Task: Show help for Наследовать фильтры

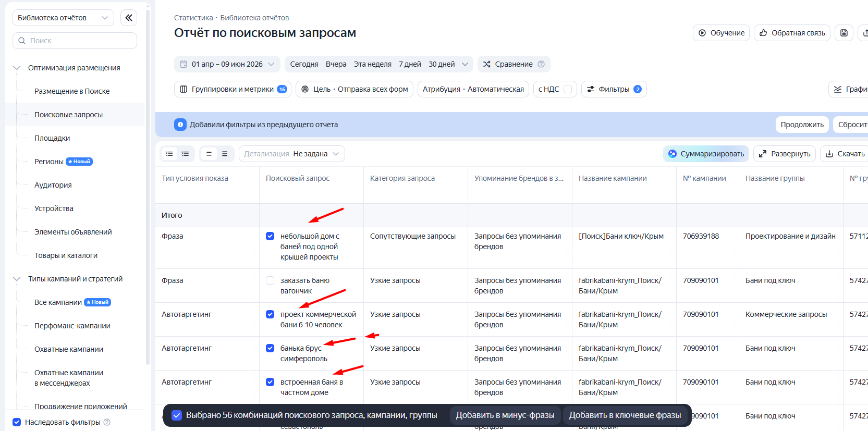Action: (x=107, y=422)
